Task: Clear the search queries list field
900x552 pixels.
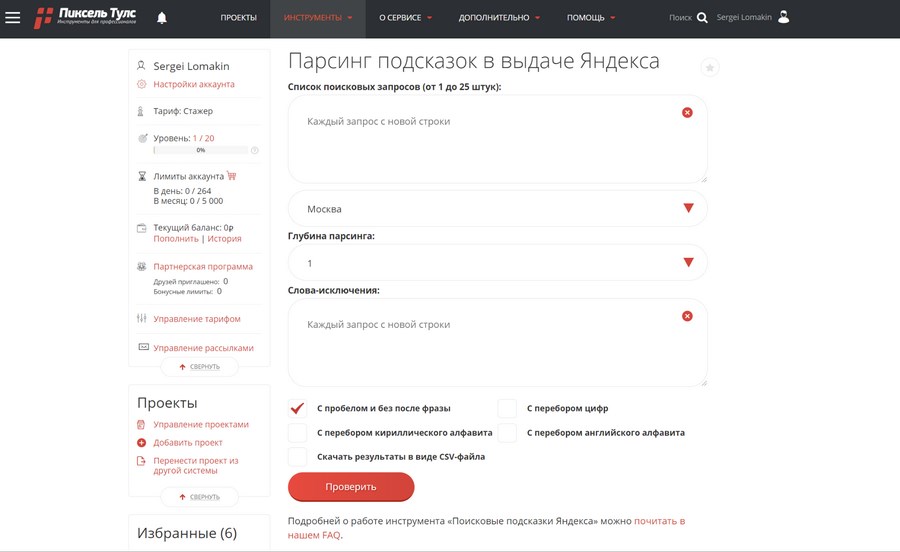Action: coord(687,112)
